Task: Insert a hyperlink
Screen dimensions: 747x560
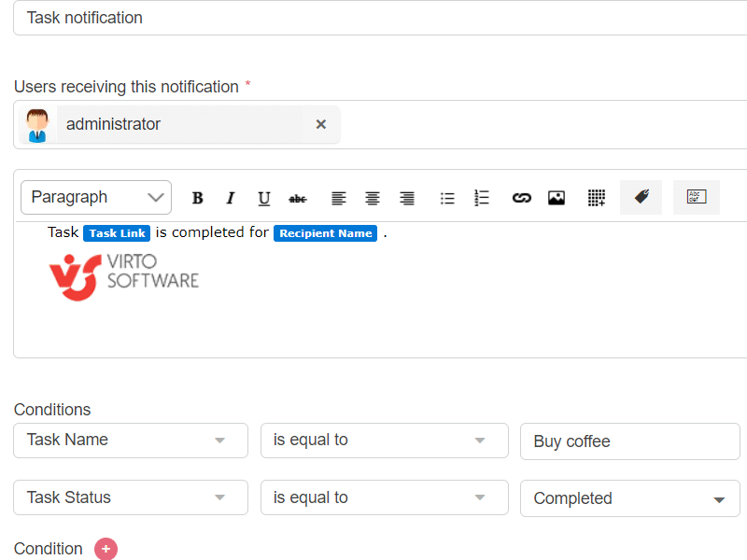Action: click(522, 198)
